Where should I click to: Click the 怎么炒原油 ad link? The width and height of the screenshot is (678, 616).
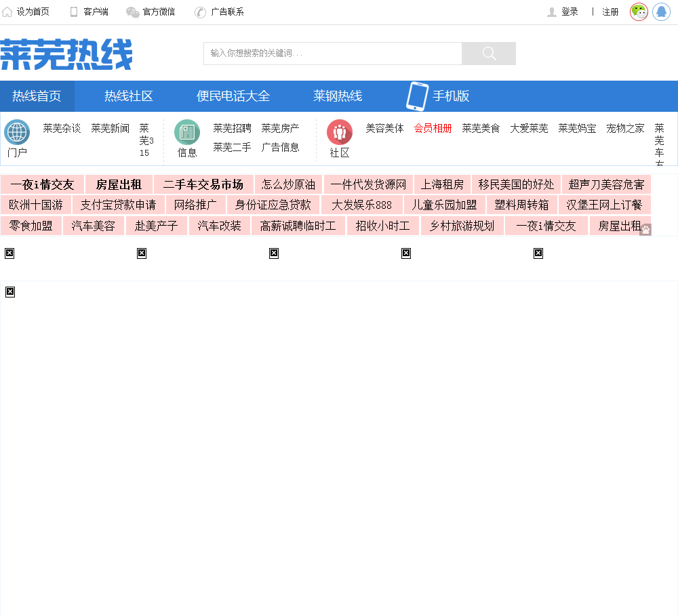point(288,184)
